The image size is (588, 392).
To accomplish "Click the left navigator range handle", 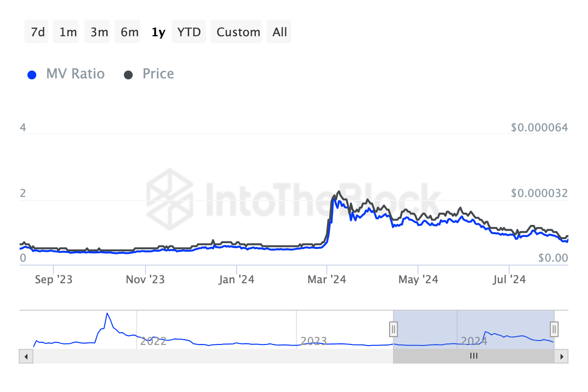I will click(393, 329).
